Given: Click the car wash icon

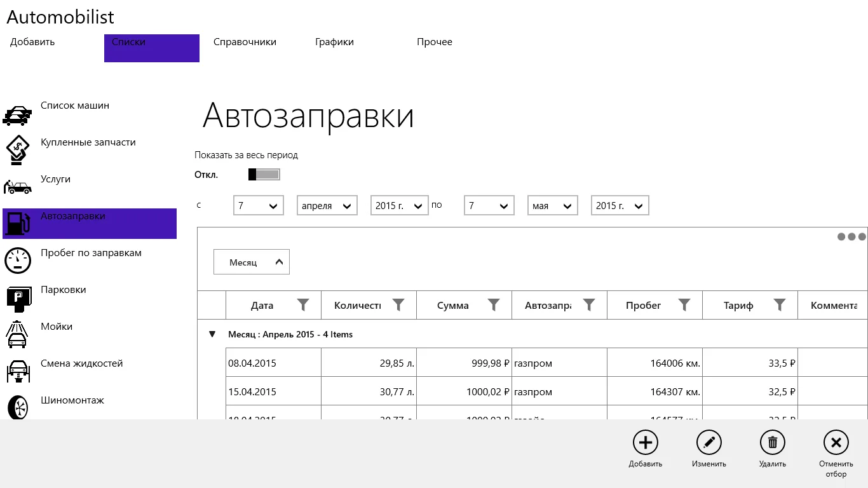Looking at the screenshot, I should click(17, 335).
